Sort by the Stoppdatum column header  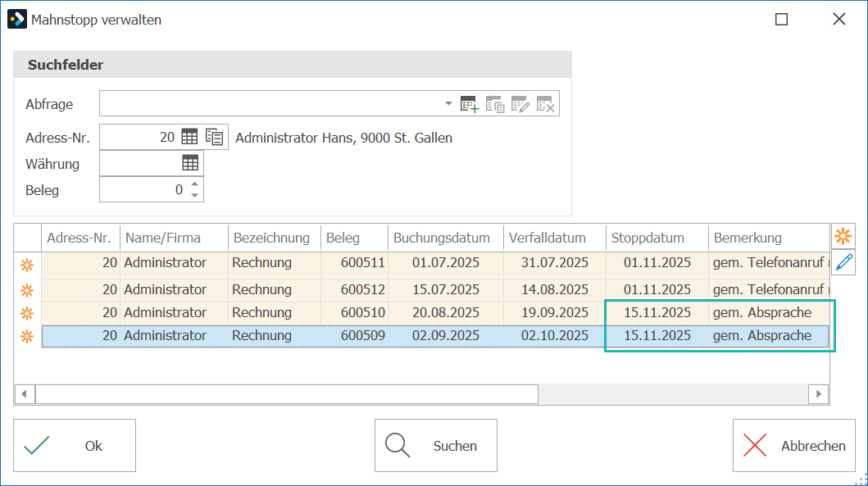point(657,238)
